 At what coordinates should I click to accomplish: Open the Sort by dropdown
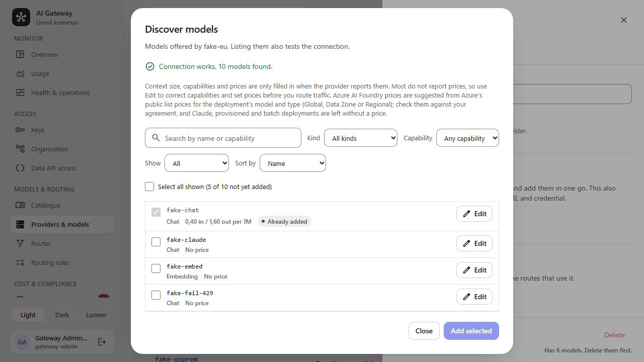coord(293,163)
